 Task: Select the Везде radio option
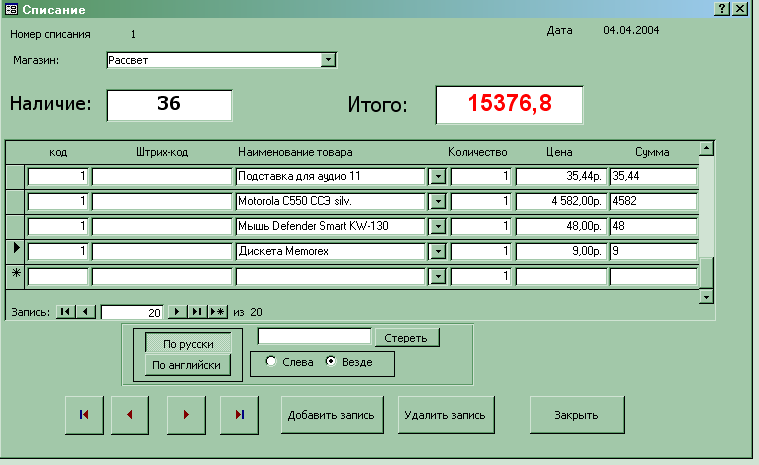(331, 362)
